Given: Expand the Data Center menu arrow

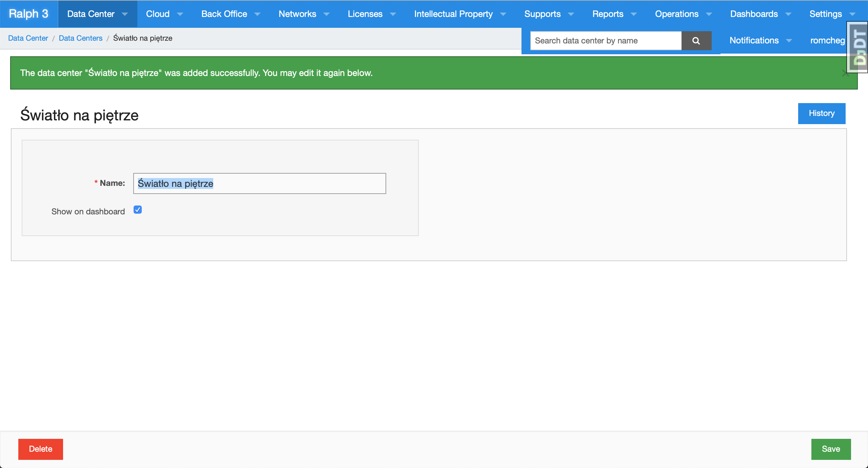Looking at the screenshot, I should click(125, 14).
